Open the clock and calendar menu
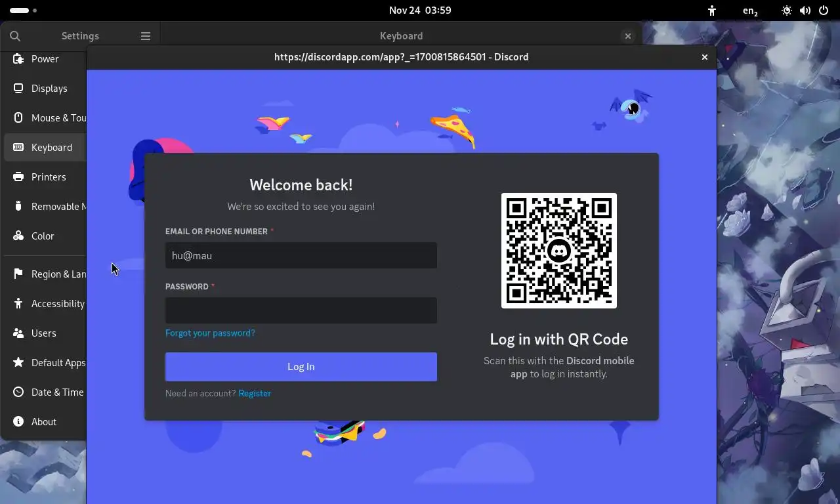The height and width of the screenshot is (504, 840). click(x=420, y=10)
